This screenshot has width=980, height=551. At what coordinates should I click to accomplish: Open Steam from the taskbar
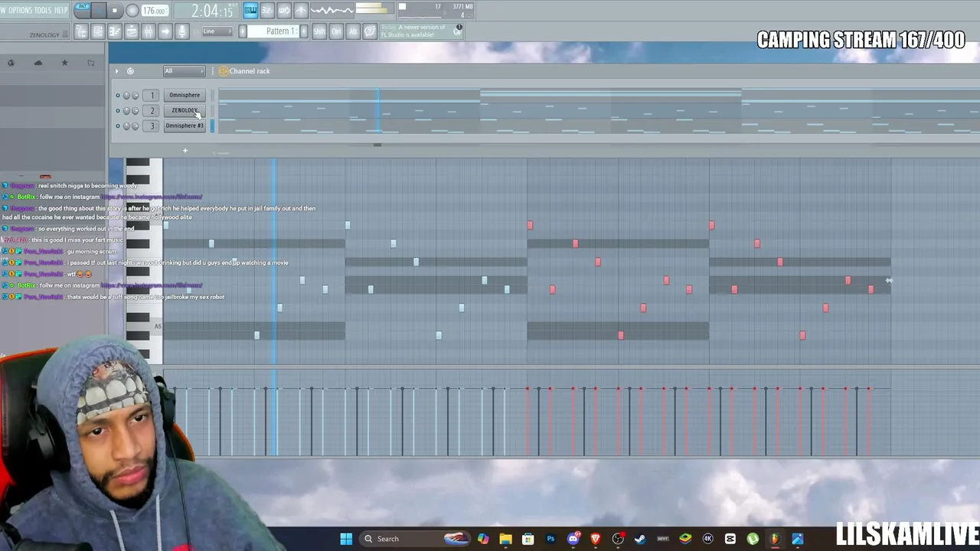640,539
